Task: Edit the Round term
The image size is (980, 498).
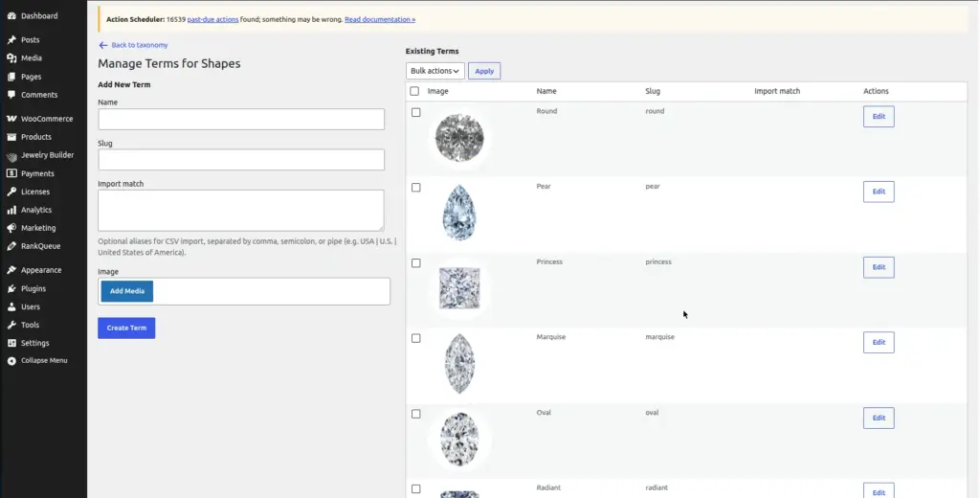Action: 879,117
